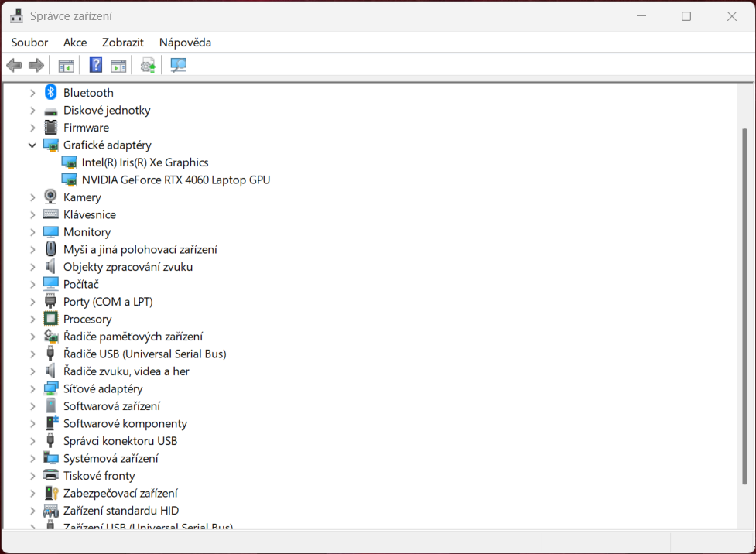Expand the Bluetooth category
Screen dimensions: 756x554
pyautogui.click(x=32, y=92)
